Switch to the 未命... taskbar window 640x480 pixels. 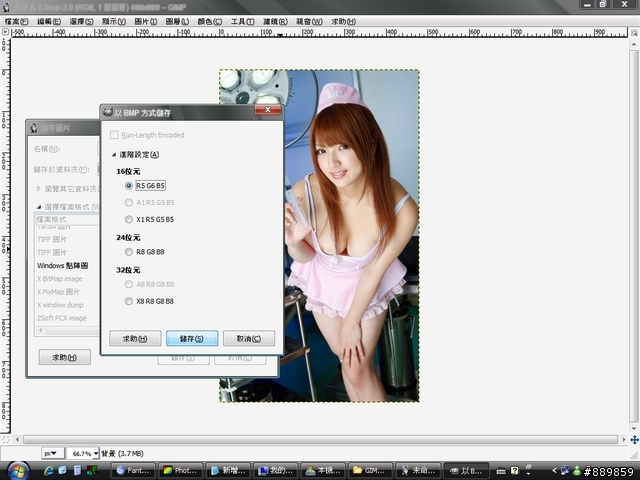(418, 471)
